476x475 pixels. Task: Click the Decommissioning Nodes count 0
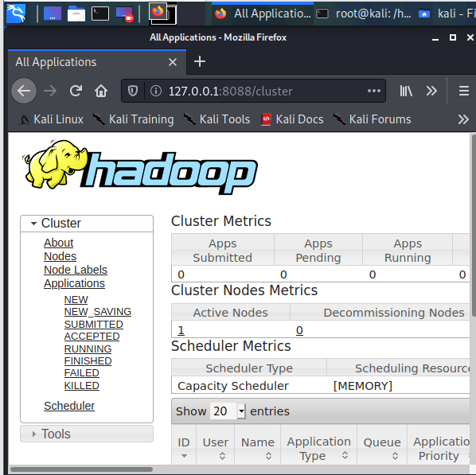point(299,330)
